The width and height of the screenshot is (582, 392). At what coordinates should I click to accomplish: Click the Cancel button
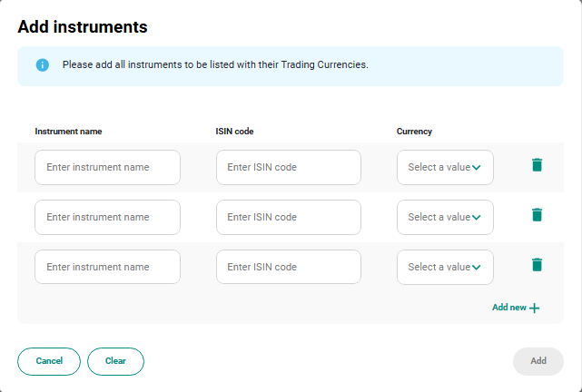click(49, 361)
